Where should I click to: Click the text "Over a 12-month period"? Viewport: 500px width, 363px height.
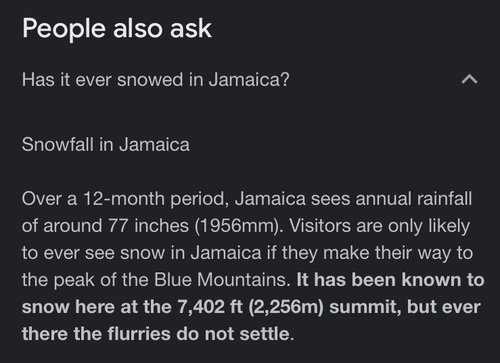point(126,199)
